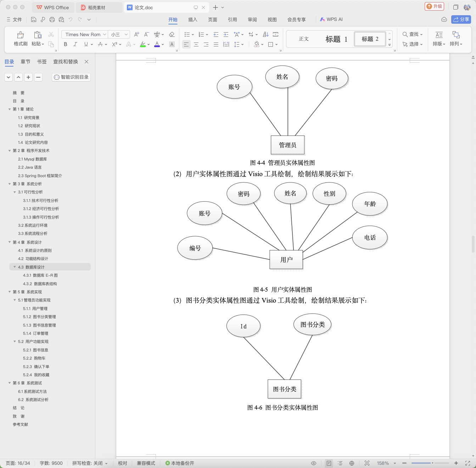Click the 分享 share button
476x468 pixels.
[x=461, y=19]
